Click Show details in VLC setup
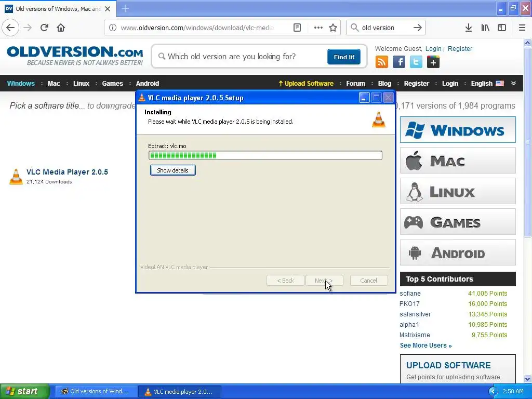The image size is (532, 399). point(172,170)
